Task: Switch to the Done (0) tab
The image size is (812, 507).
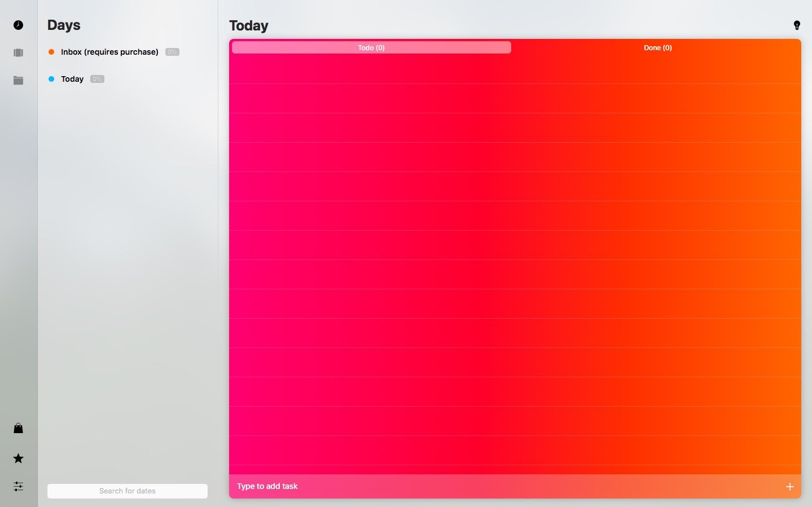Action: tap(657, 48)
